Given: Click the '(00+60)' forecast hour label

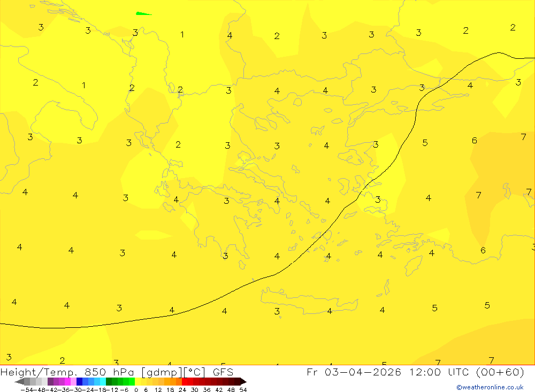Looking at the screenshot, I should pyautogui.click(x=500, y=372).
